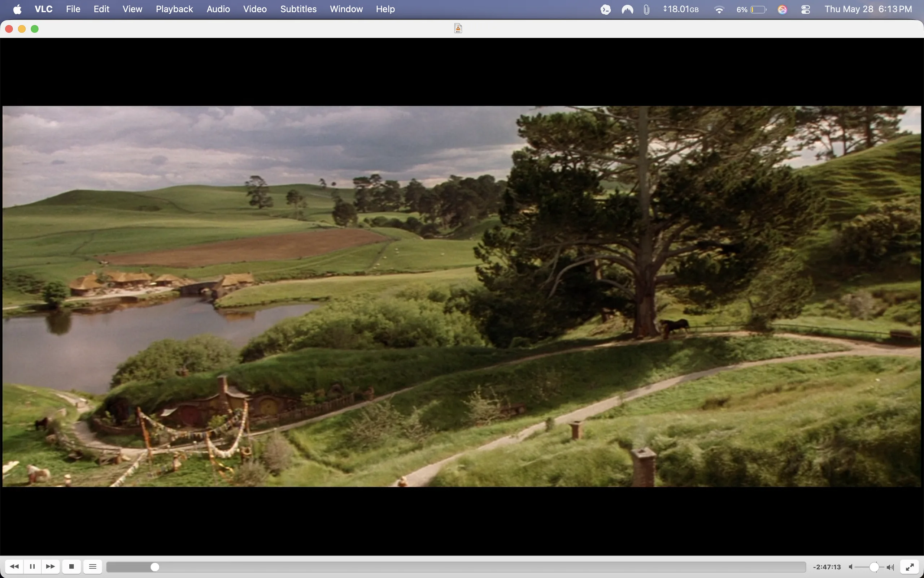Image resolution: width=924 pixels, height=578 pixels.
Task: Open the VLC application menu
Action: (44, 9)
